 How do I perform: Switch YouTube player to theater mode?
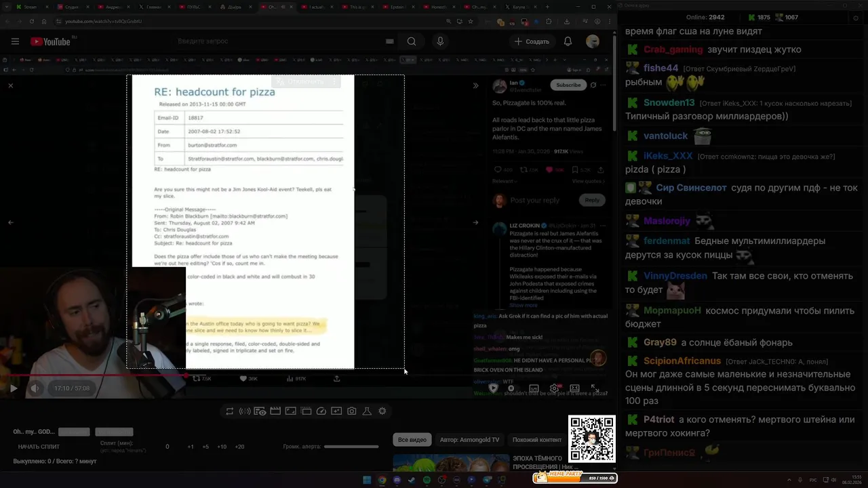pos(574,388)
